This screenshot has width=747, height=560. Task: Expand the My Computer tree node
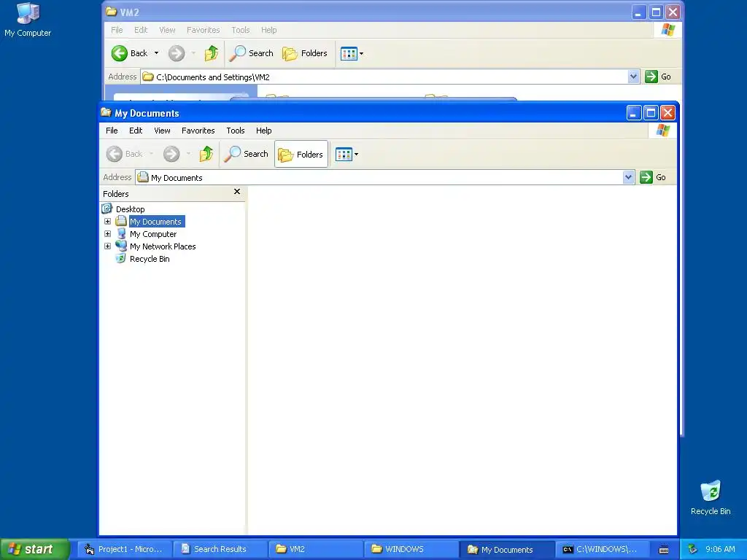pyautogui.click(x=108, y=234)
